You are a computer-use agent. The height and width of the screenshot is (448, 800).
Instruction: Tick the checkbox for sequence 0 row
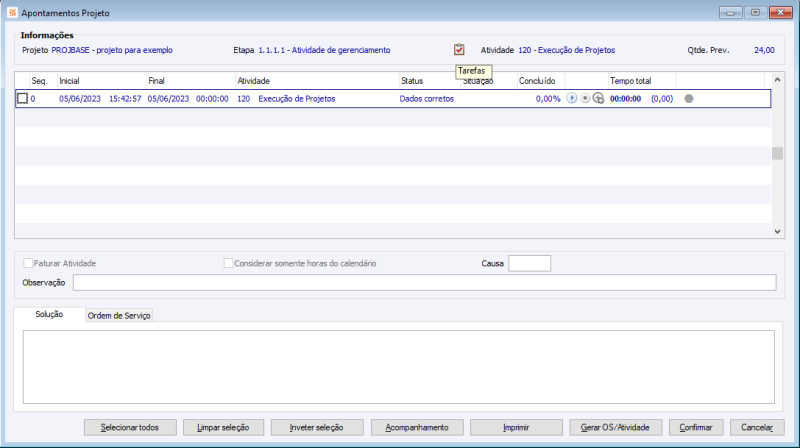(x=22, y=98)
